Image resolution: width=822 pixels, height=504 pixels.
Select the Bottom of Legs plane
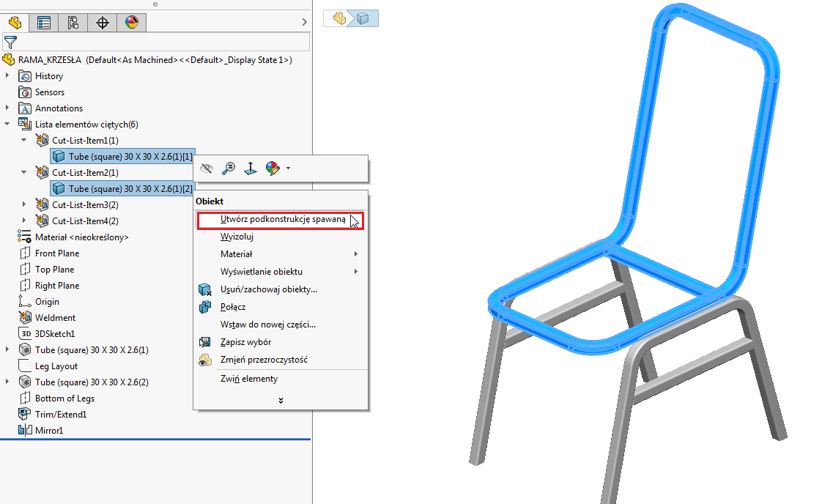point(64,399)
